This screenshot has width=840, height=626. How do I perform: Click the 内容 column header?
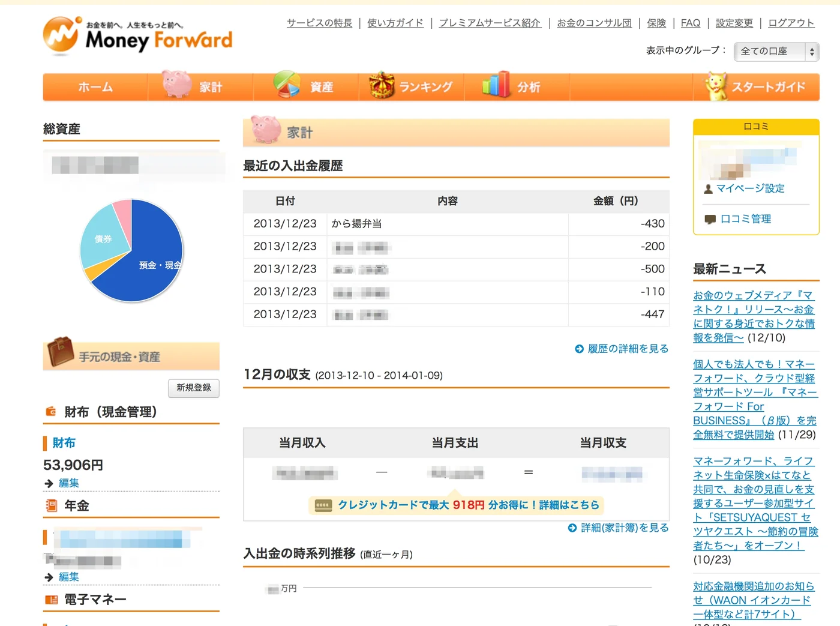click(x=448, y=201)
